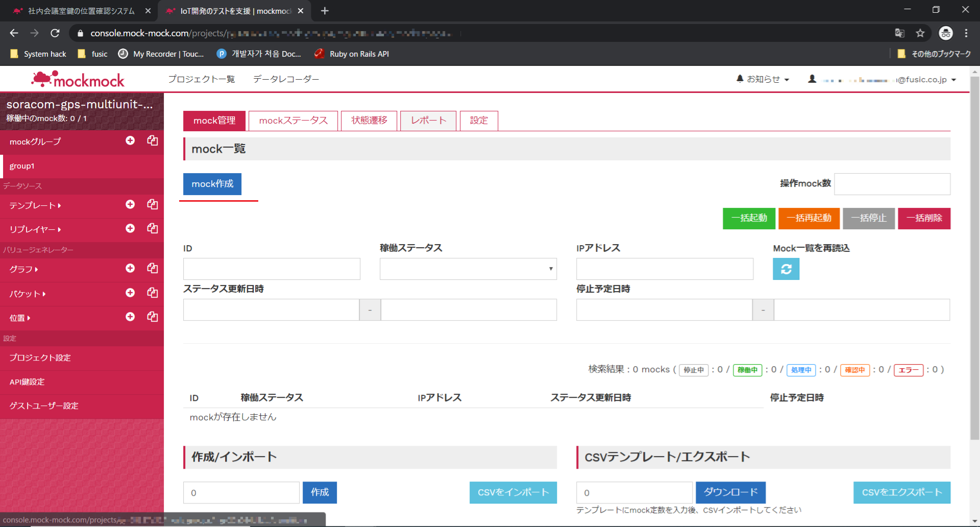Viewport: 980px width, 527px height.
Task: Bookmark this page with the star icon
Action: click(x=920, y=33)
